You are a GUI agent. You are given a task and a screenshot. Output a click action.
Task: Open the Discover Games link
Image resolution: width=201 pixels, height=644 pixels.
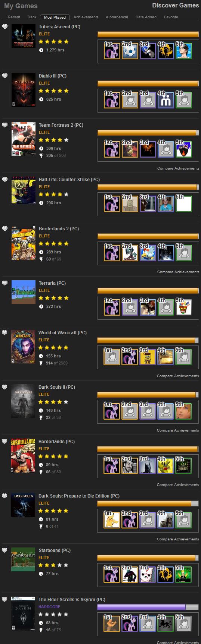tap(176, 5)
